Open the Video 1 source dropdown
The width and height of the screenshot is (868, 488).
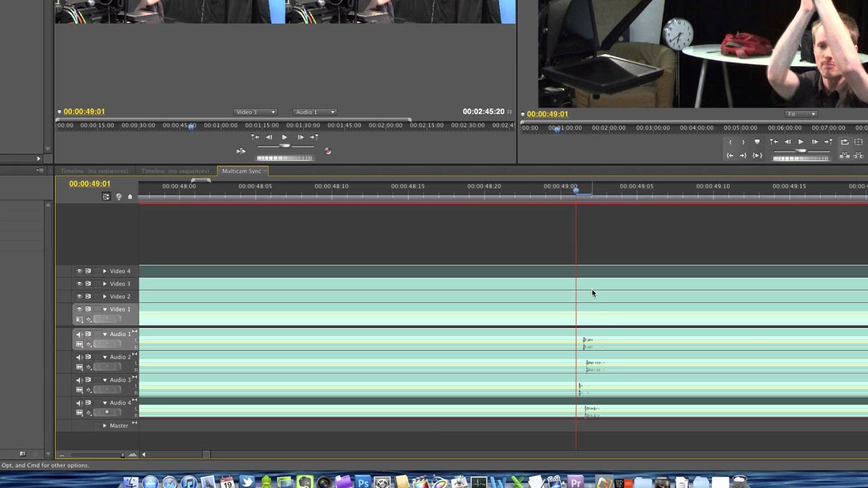(x=255, y=112)
